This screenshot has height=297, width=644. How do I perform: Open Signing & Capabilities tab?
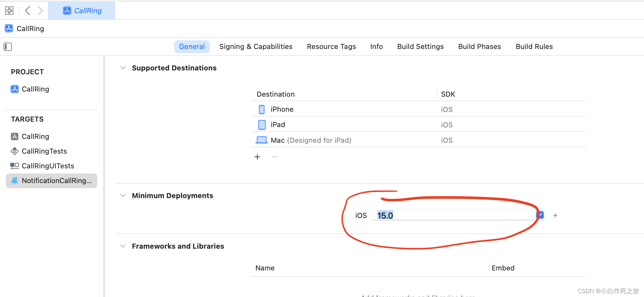pyautogui.click(x=256, y=47)
